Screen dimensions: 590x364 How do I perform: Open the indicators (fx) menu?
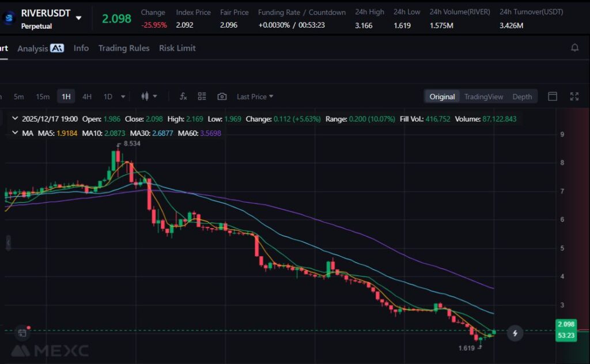(183, 97)
